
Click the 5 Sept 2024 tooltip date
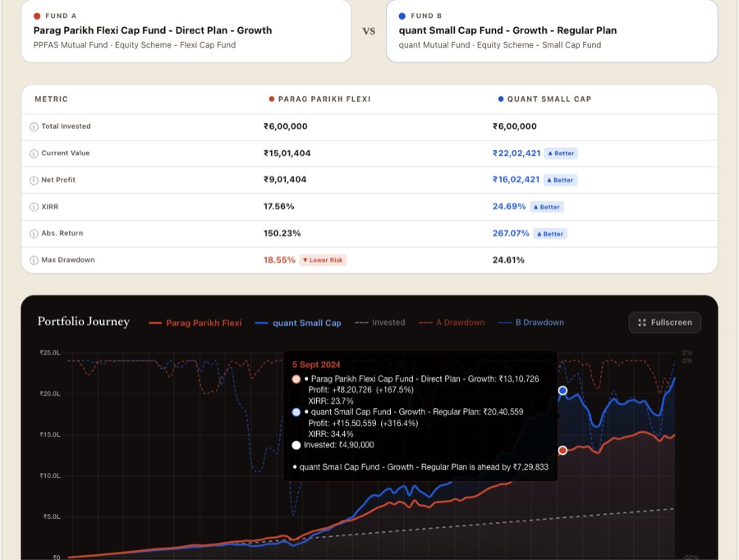tap(316, 365)
